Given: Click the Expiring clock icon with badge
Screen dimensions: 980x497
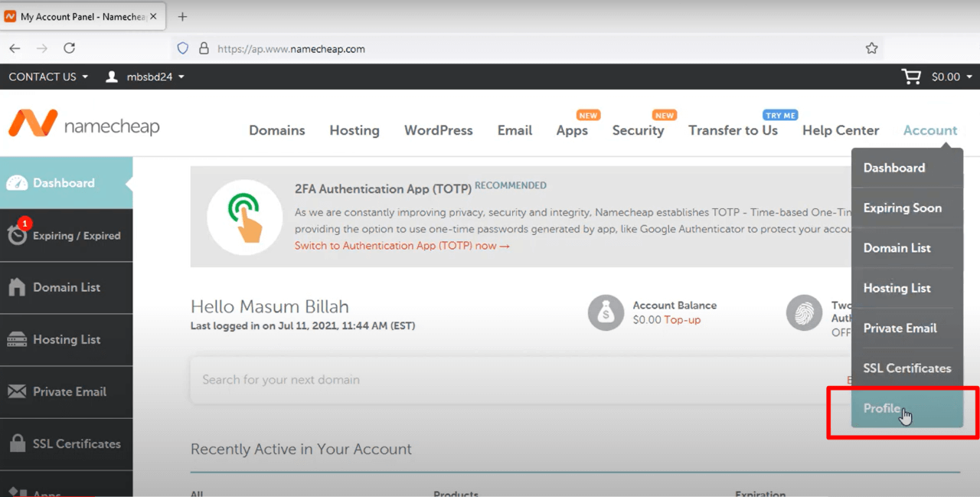Looking at the screenshot, I should 17,233.
